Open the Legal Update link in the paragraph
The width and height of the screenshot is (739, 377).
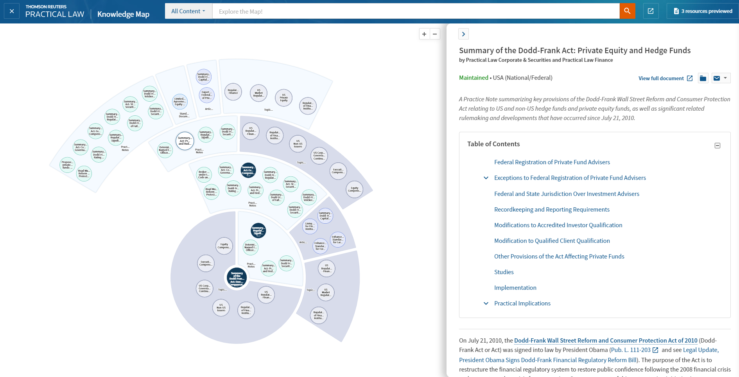click(x=589, y=355)
